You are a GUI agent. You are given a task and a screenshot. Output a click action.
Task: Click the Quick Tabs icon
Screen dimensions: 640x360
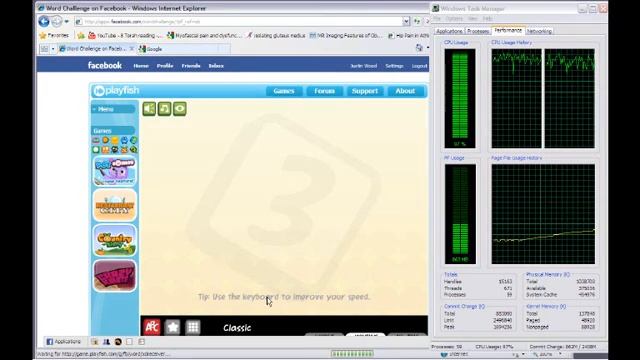44,49
